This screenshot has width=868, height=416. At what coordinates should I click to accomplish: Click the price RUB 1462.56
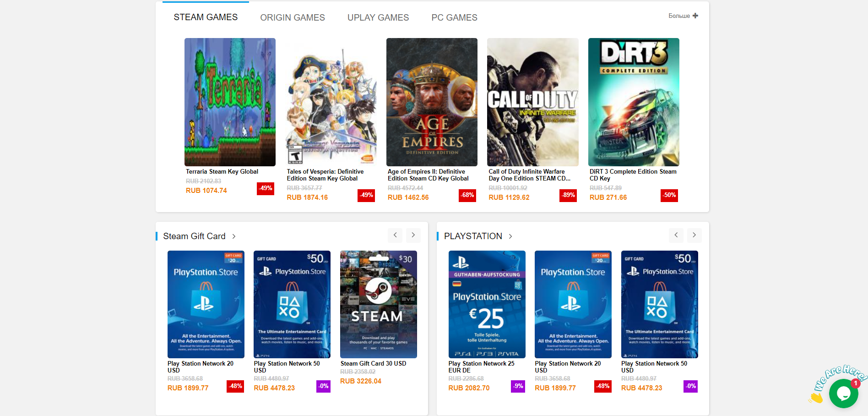pos(408,197)
